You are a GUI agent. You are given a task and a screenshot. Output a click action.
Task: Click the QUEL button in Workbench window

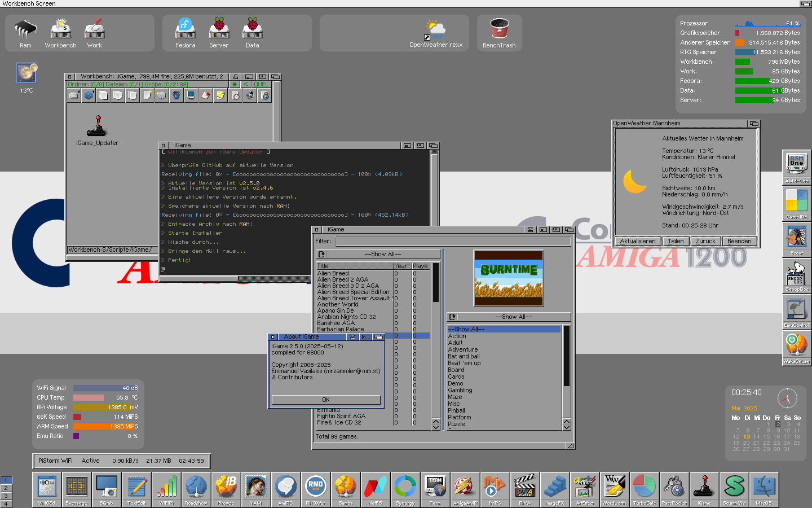pyautogui.click(x=261, y=85)
